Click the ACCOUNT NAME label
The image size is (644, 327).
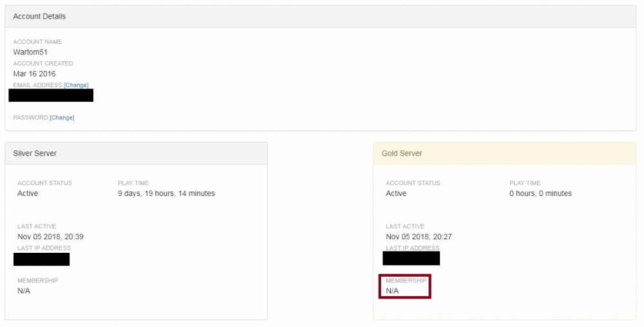click(38, 42)
